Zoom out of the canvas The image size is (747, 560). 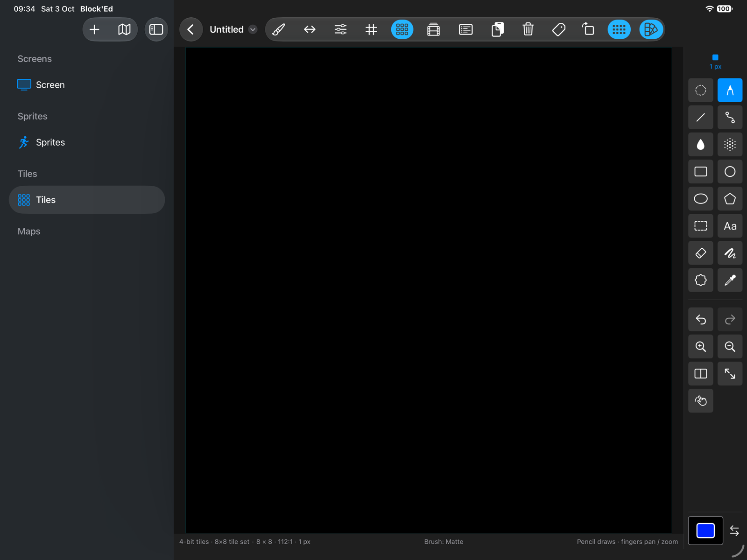[730, 347]
